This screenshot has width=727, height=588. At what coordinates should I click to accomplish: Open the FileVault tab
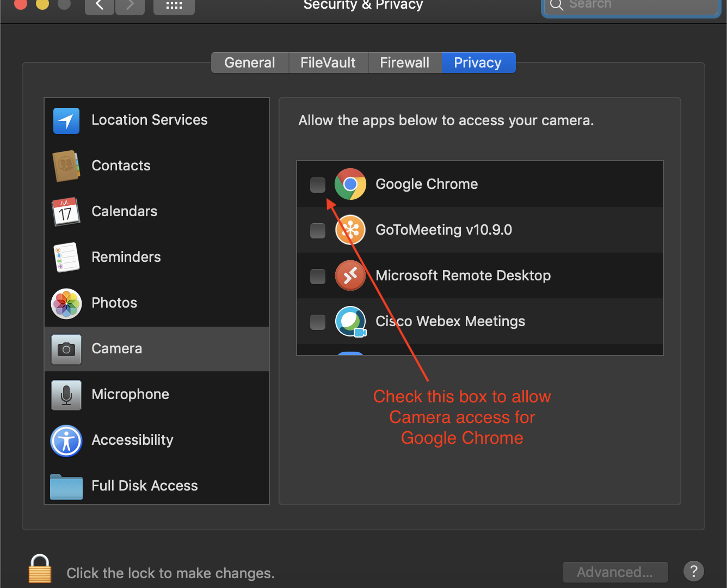[328, 63]
